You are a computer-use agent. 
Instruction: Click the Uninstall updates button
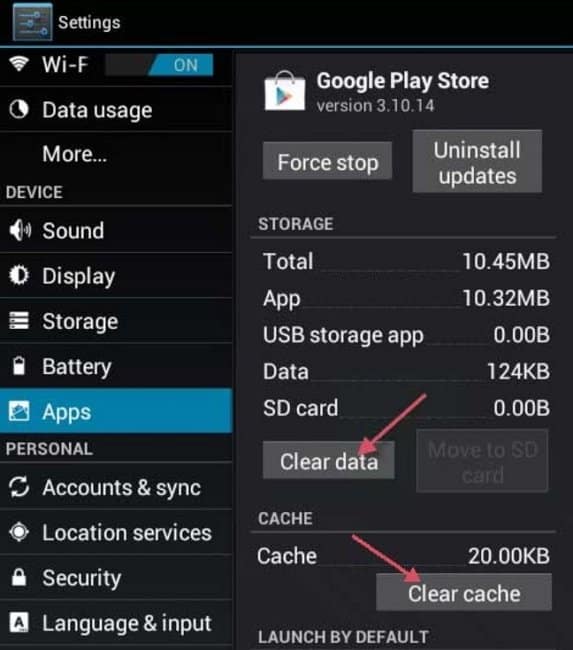coord(477,161)
